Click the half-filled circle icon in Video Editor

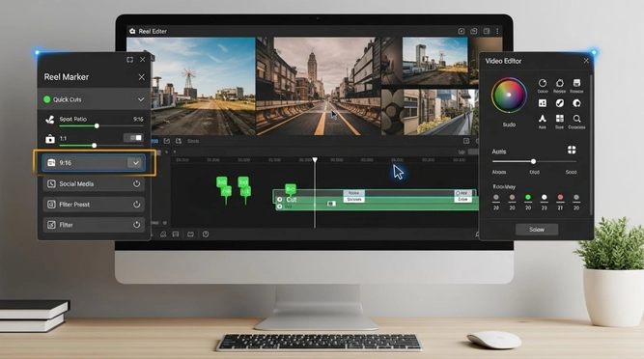coord(576,103)
